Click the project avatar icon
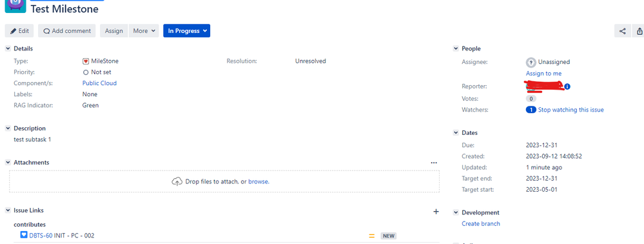The width and height of the screenshot is (644, 244). click(x=15, y=6)
